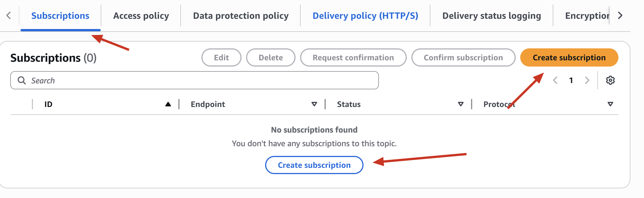Viewport: 644px width, 198px height.
Task: Switch to Delivery status logging tab
Action: pos(492,16)
